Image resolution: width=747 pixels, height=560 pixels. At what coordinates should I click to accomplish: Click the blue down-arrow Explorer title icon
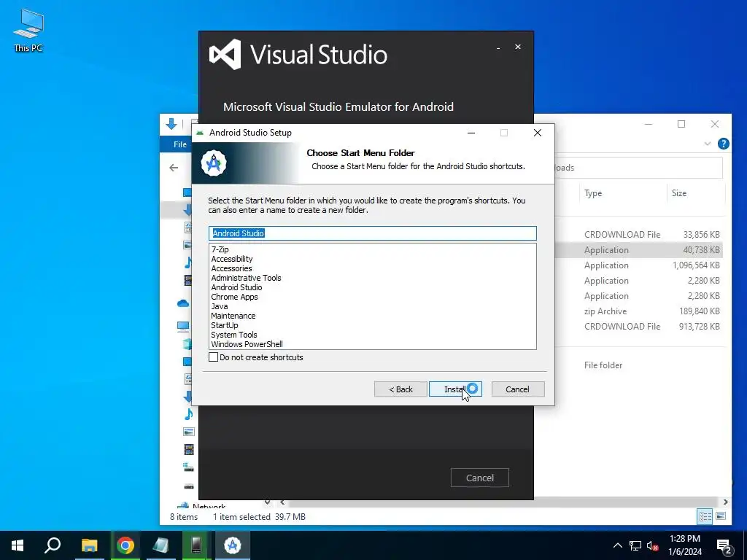pyautogui.click(x=171, y=124)
